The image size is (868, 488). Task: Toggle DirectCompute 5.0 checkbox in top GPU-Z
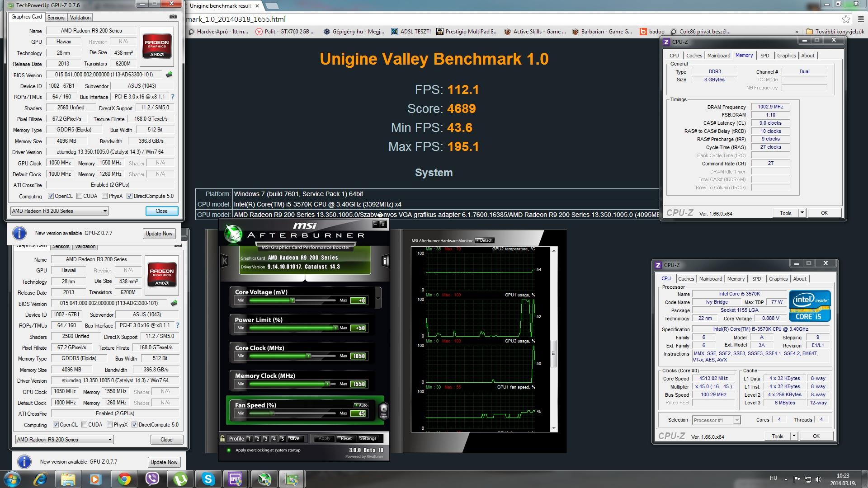point(130,196)
